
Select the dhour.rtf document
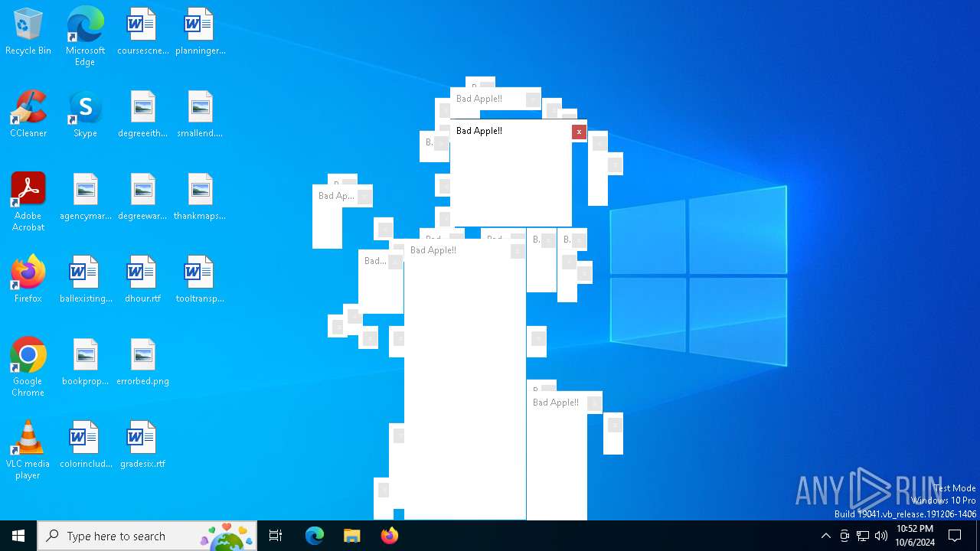(x=142, y=279)
